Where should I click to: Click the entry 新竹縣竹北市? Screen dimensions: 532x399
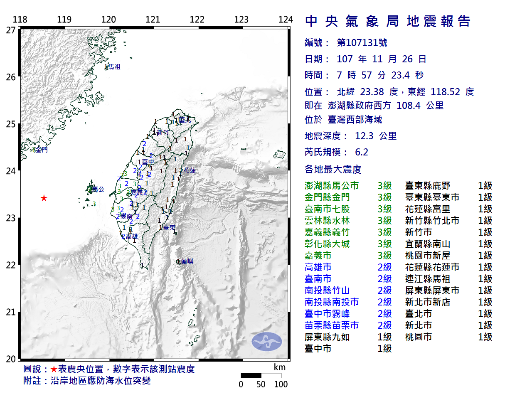pyautogui.click(x=432, y=221)
